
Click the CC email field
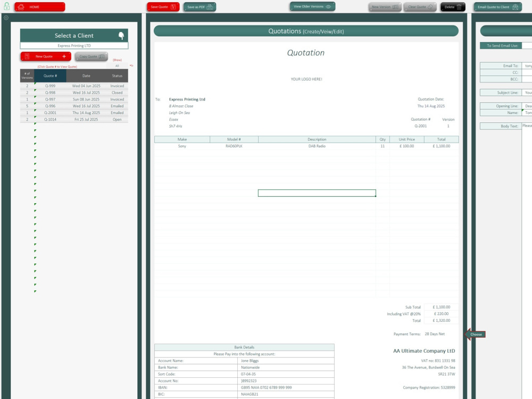[527, 72]
